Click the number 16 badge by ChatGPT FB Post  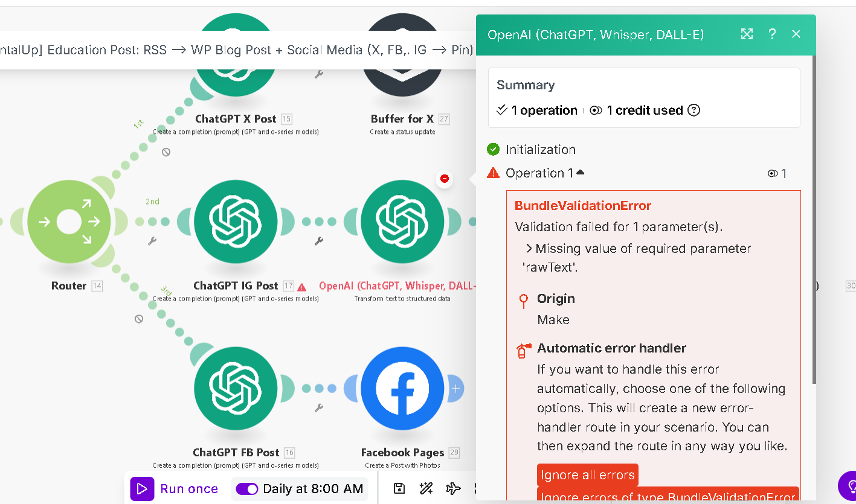[x=289, y=452]
